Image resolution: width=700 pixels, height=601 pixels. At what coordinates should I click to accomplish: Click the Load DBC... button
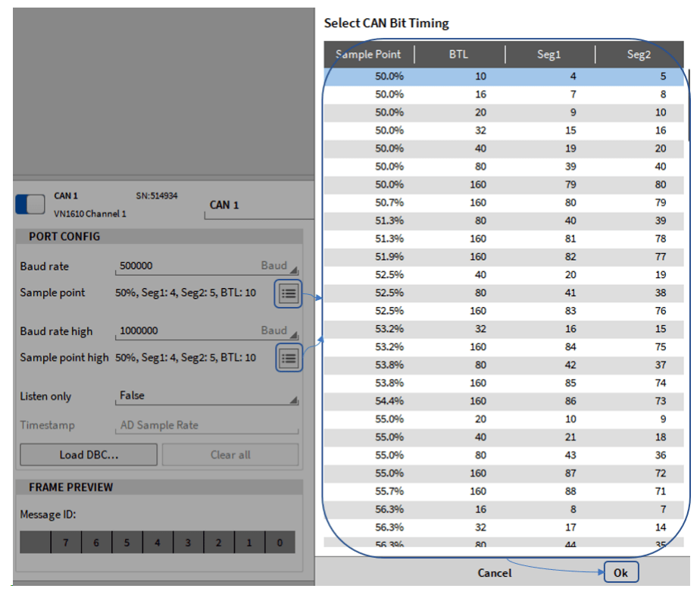pos(89,455)
